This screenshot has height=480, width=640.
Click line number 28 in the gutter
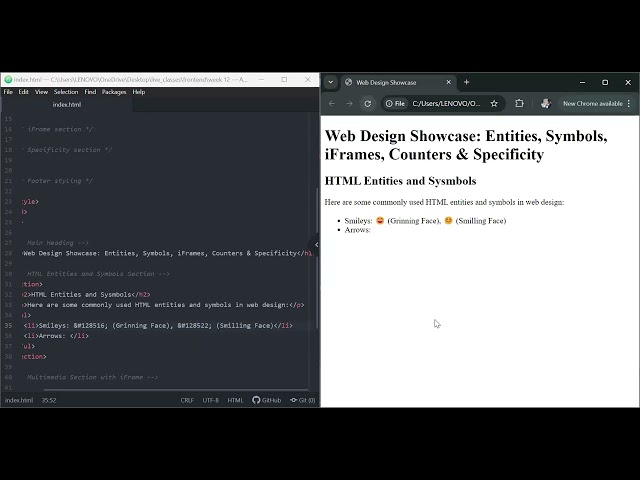9,253
